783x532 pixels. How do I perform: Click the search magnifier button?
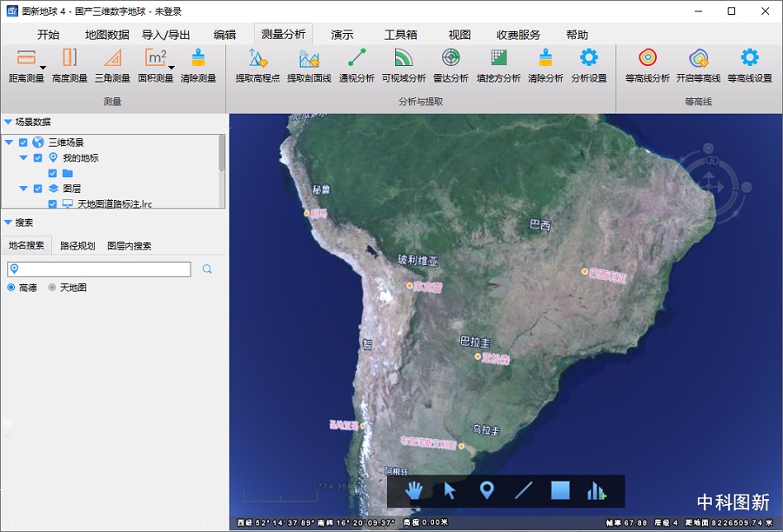coord(207,269)
